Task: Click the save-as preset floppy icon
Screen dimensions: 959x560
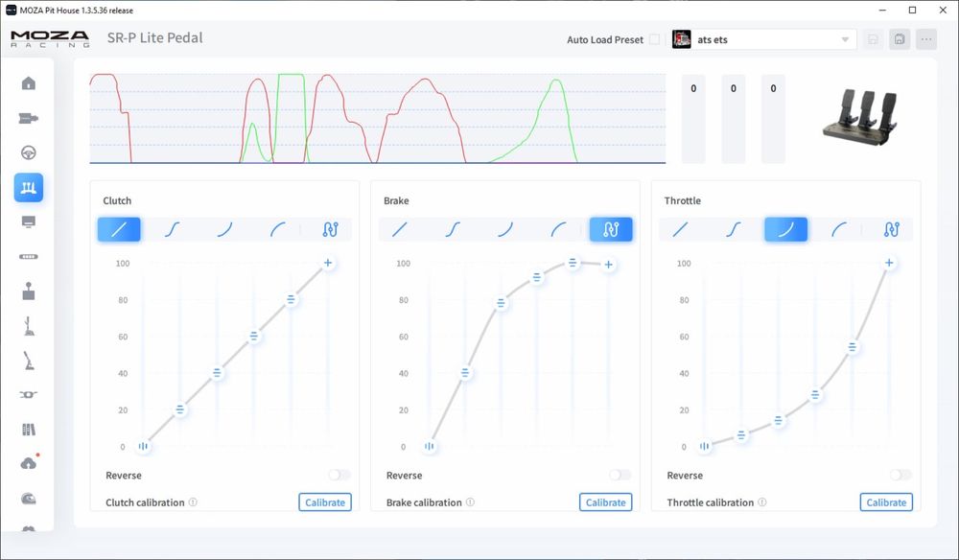Action: (900, 39)
